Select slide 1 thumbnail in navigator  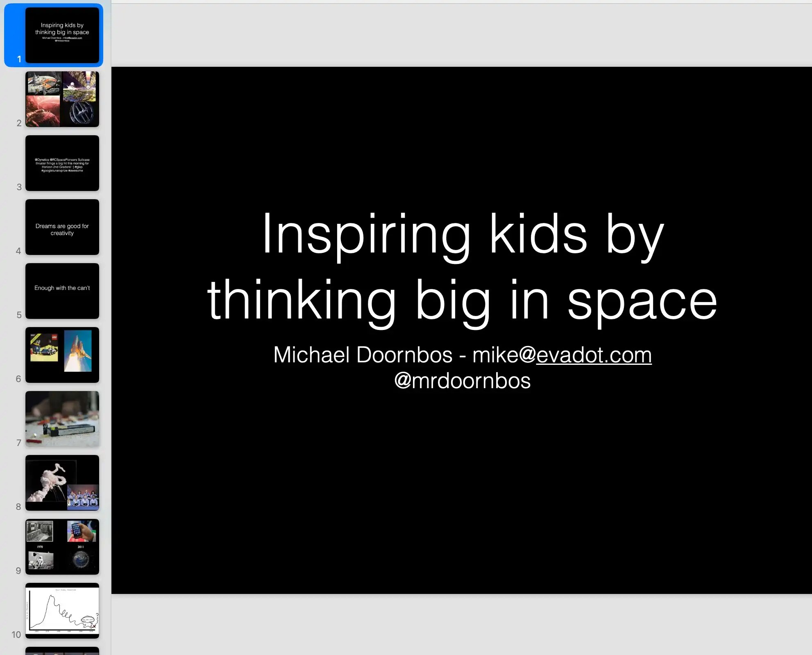click(x=62, y=35)
